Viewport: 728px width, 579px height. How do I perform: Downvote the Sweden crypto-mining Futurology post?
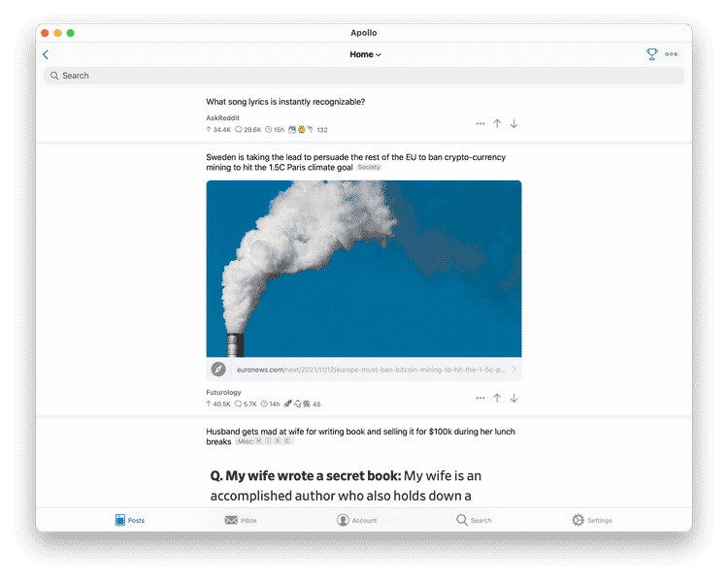click(514, 398)
